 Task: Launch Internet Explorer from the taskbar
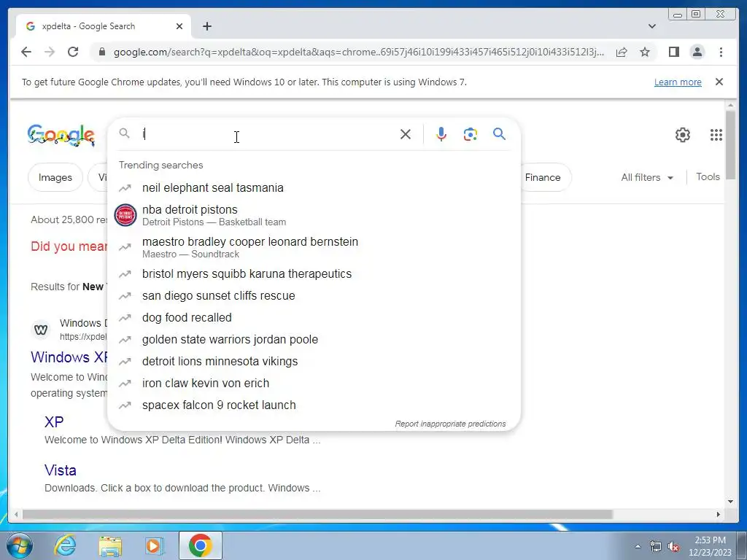(x=65, y=545)
